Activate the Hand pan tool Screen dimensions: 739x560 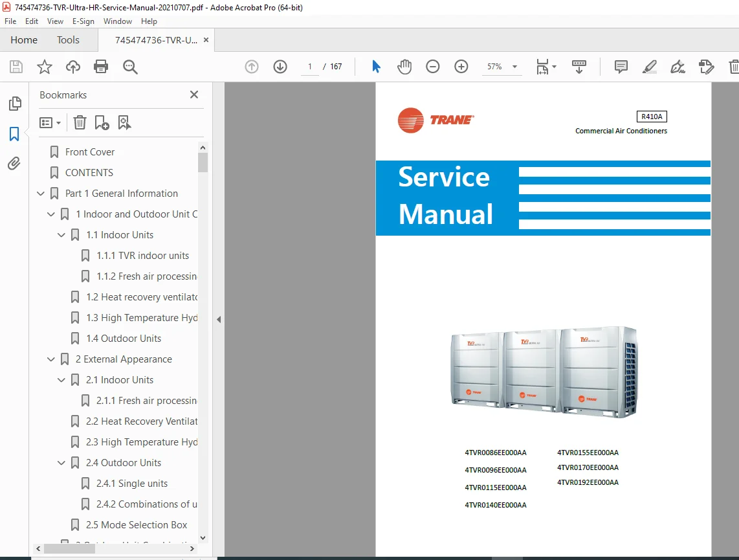click(404, 67)
